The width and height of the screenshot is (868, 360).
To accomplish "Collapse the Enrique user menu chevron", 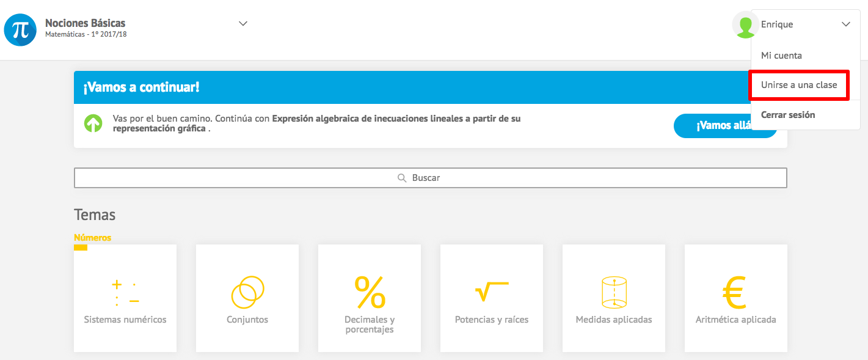I will click(x=845, y=24).
